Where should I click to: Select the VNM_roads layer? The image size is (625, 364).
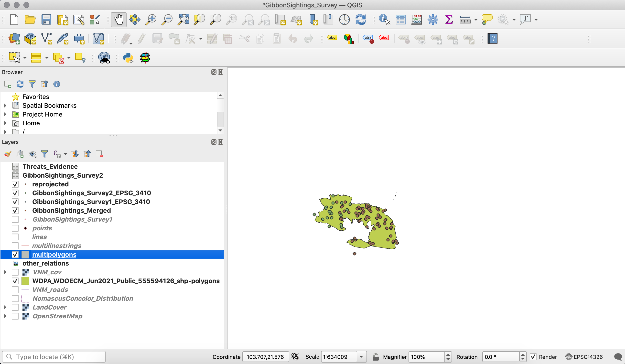coord(50,290)
